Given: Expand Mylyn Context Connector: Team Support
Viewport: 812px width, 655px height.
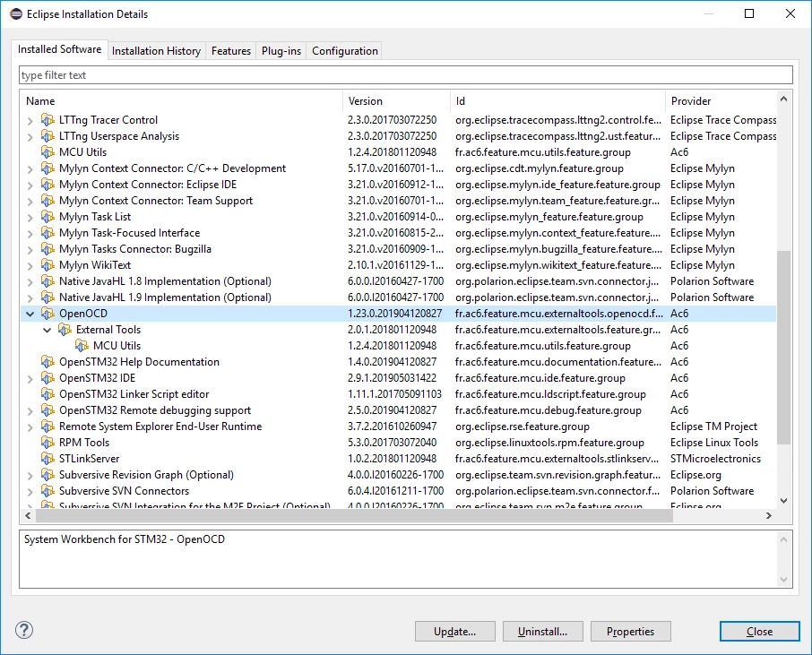Looking at the screenshot, I should coord(30,202).
